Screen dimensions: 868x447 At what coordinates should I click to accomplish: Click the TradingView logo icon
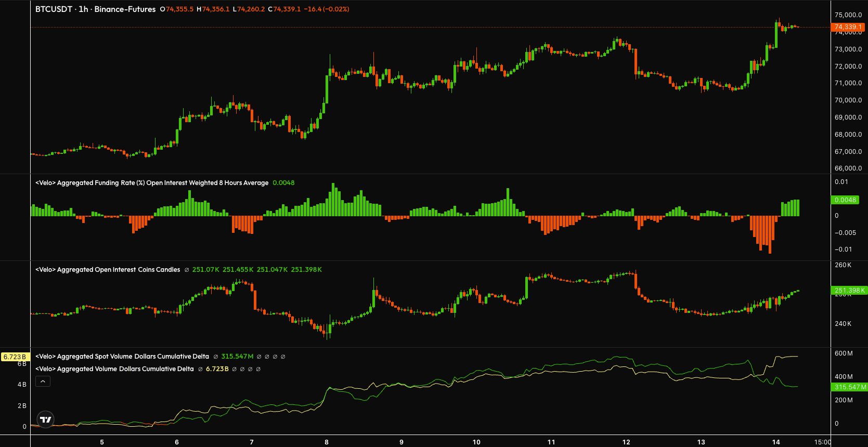tap(46, 419)
